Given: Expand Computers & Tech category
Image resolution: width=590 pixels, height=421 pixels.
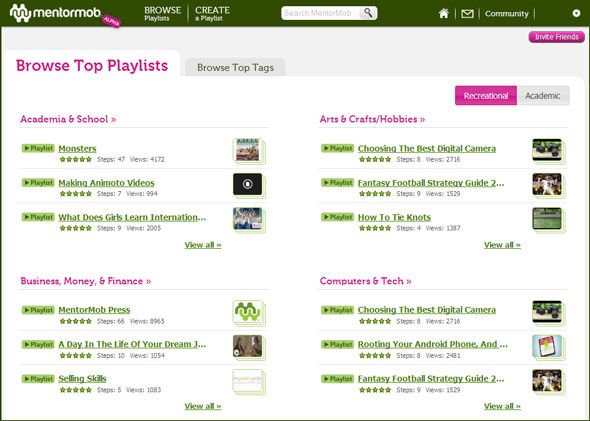Looking at the screenshot, I should coord(365,281).
